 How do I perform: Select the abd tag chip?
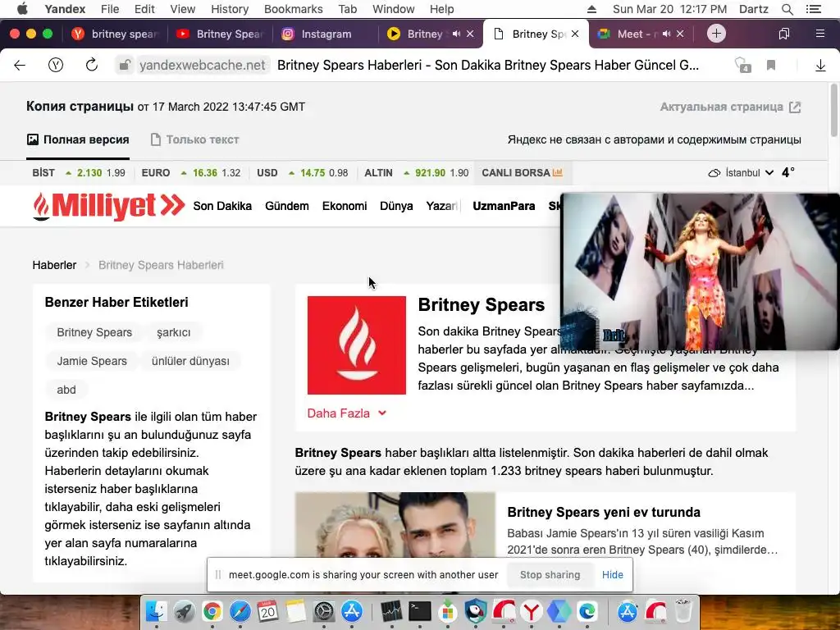click(66, 390)
